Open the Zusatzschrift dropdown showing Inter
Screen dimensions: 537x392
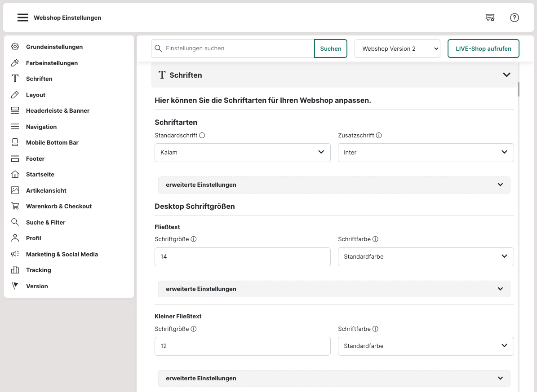point(426,152)
